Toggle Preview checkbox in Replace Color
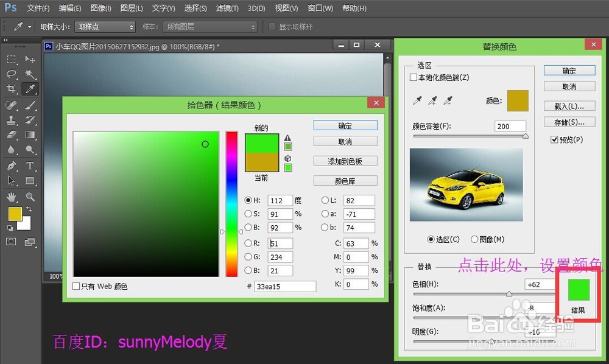 coord(554,139)
